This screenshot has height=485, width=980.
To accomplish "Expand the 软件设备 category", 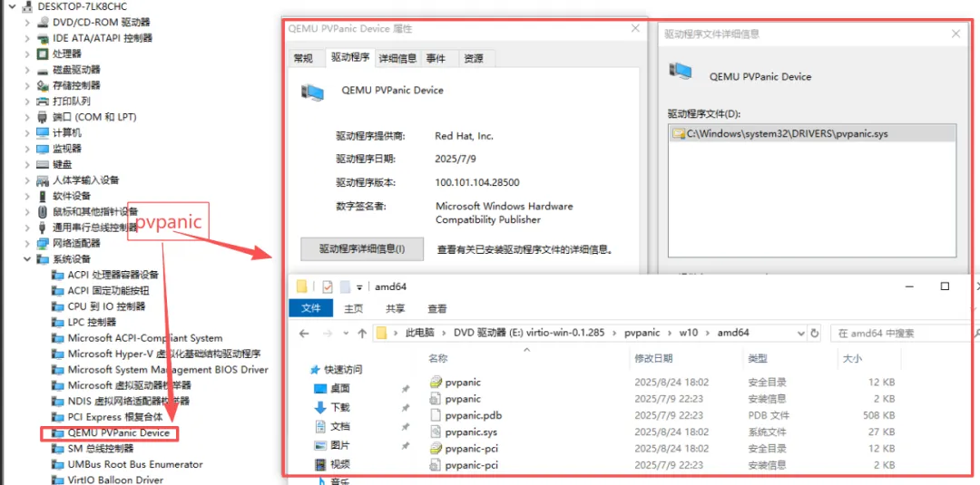I will point(27,196).
